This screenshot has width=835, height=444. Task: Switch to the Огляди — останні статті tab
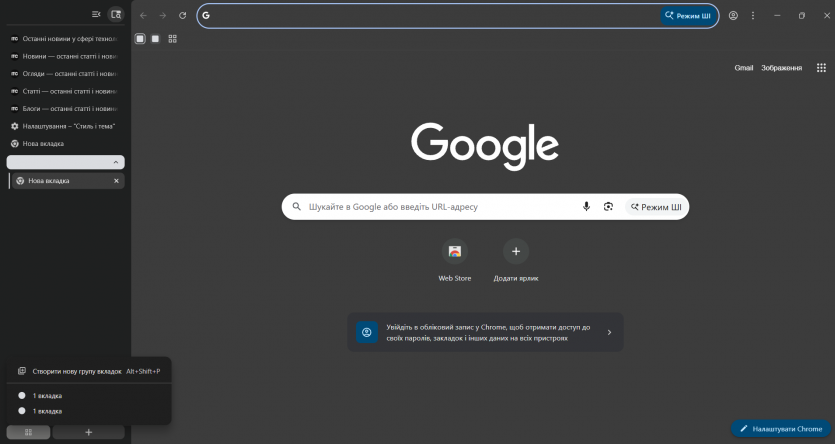pos(64,74)
